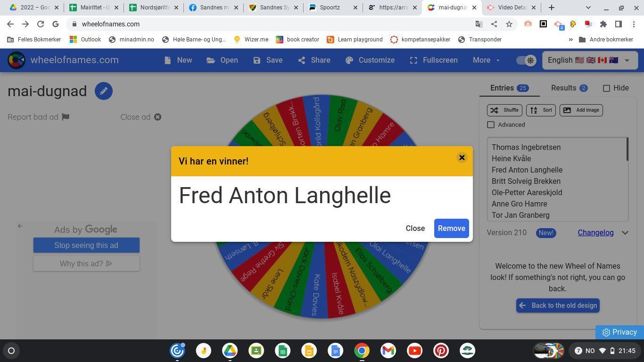This screenshot has height=362, width=644.
Task: Check the Hide checkbox
Action: click(607, 88)
